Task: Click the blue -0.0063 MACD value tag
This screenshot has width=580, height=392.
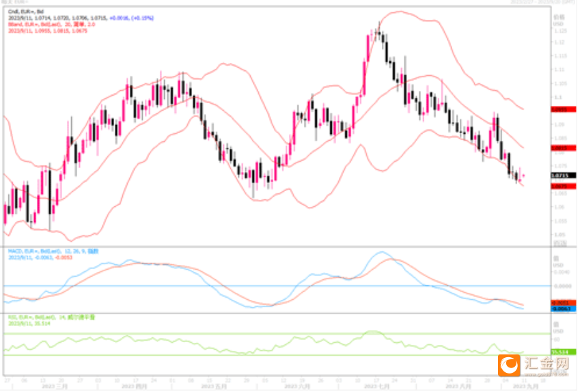Action: pyautogui.click(x=563, y=309)
